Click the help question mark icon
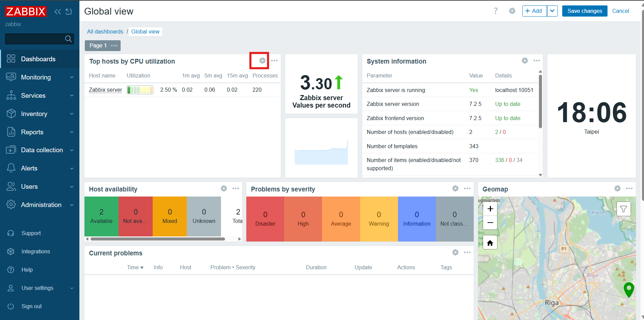 point(495,11)
